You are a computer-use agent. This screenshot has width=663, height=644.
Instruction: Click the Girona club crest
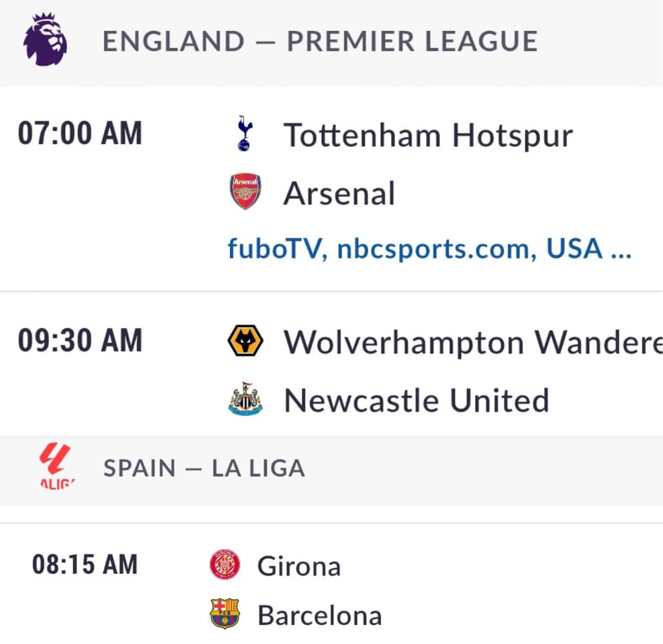click(225, 565)
